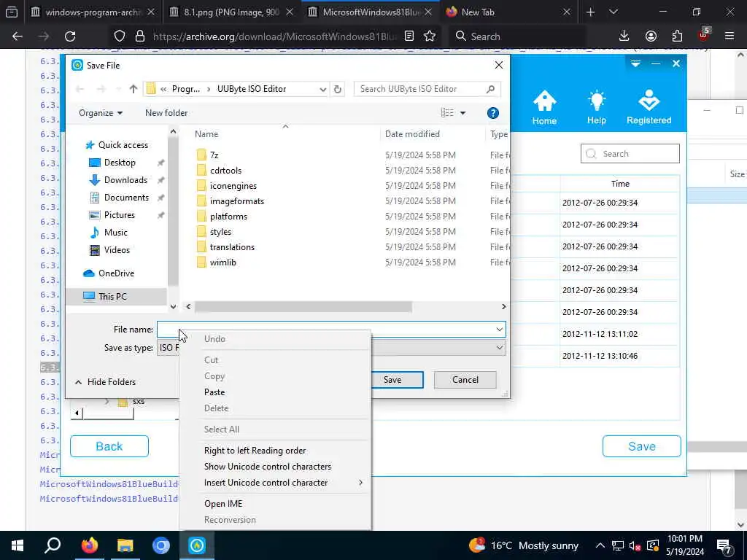Click the large Save button in UUByte
Screen dimensions: 747x560
[x=642, y=446]
